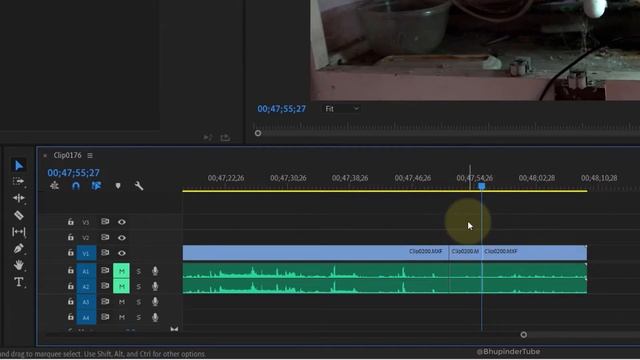The width and height of the screenshot is (640, 360).
Task: Enable voice-over record on track A3
Action: pyautogui.click(x=155, y=302)
